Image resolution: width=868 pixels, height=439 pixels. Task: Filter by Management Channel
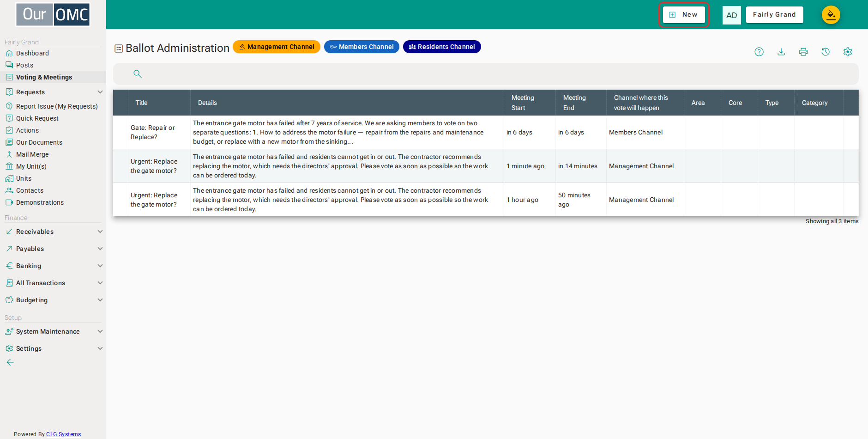(x=277, y=47)
